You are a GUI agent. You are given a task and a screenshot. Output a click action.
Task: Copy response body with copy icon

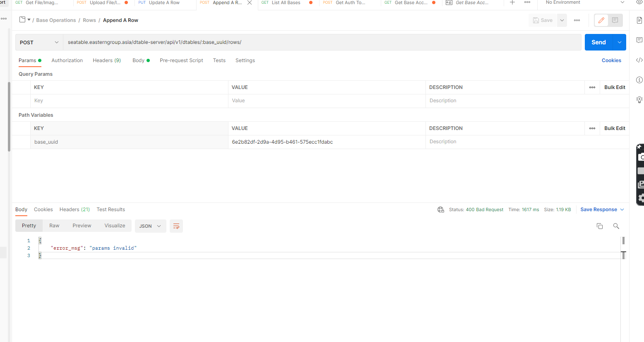point(599,226)
